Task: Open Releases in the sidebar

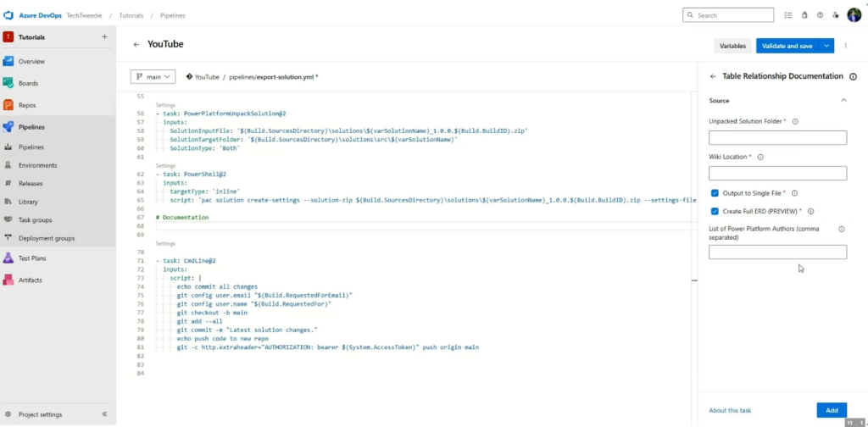Action: pyautogui.click(x=31, y=183)
